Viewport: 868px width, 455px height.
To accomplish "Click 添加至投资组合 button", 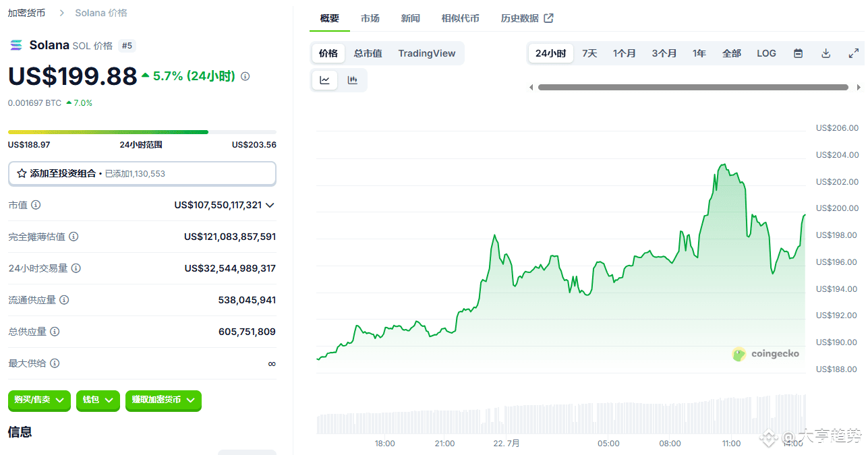I will (142, 173).
